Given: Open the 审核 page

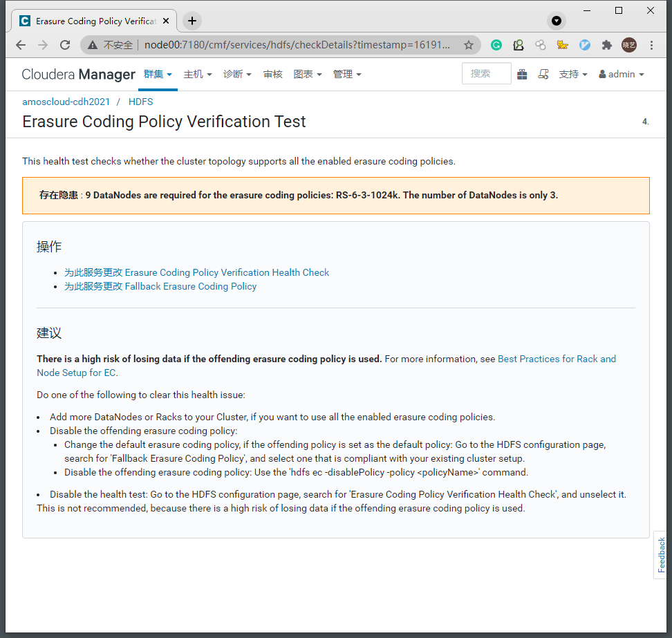Looking at the screenshot, I should tap(272, 74).
